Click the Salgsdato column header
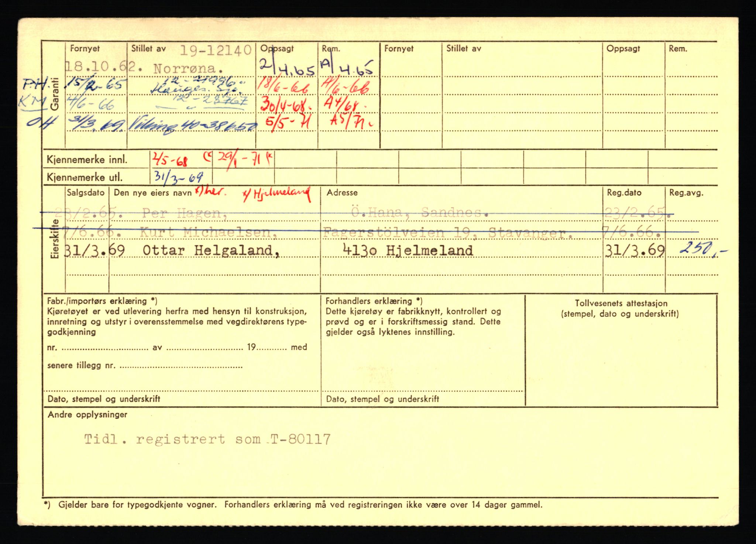Image resolution: width=756 pixels, height=544 pixels. [86, 192]
